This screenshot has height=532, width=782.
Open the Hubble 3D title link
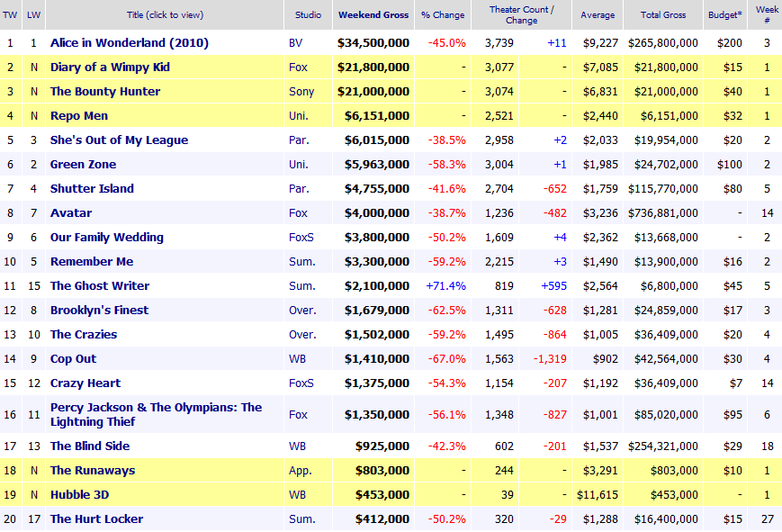point(79,495)
